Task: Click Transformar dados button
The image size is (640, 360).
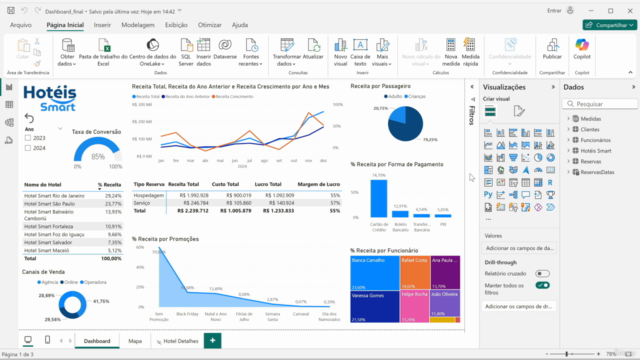Action: click(287, 52)
